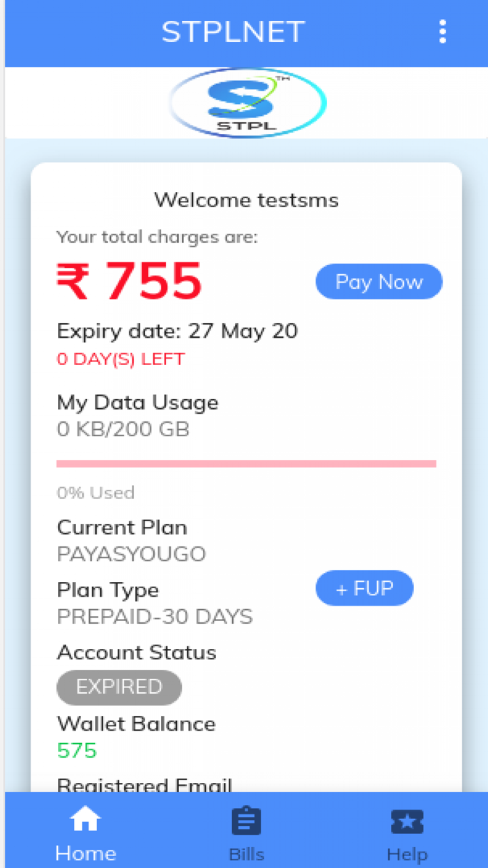Click the Welcome testsms greeting

(246, 200)
